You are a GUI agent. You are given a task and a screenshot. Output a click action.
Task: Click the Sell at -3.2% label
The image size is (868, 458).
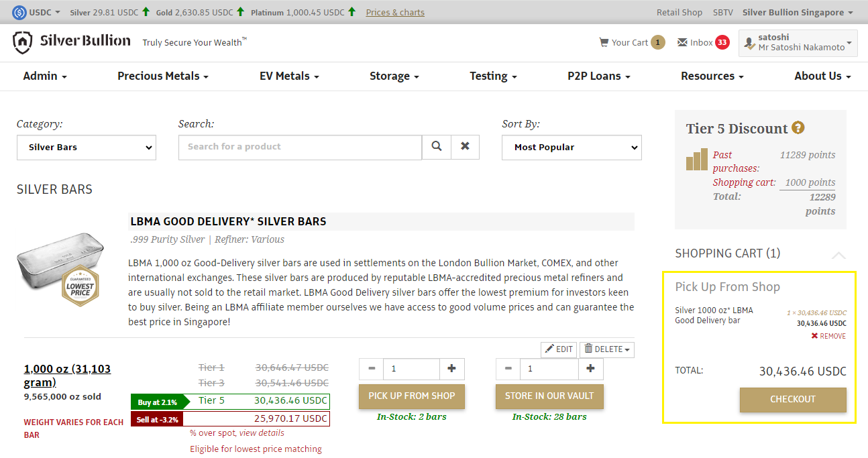tap(158, 419)
